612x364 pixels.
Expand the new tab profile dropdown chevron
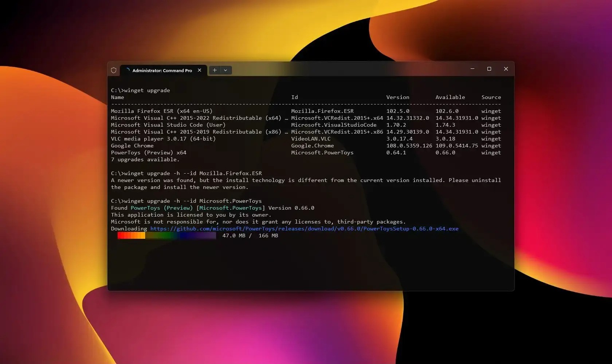(x=225, y=70)
